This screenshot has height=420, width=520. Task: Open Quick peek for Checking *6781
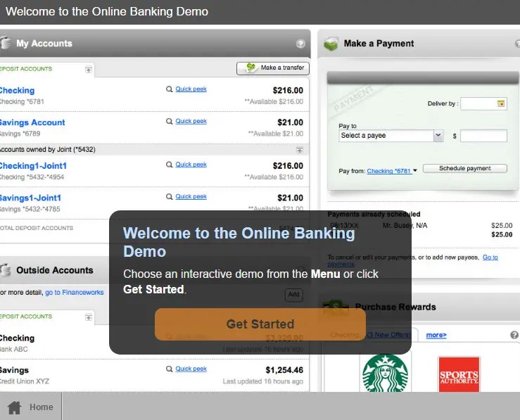pyautogui.click(x=191, y=89)
